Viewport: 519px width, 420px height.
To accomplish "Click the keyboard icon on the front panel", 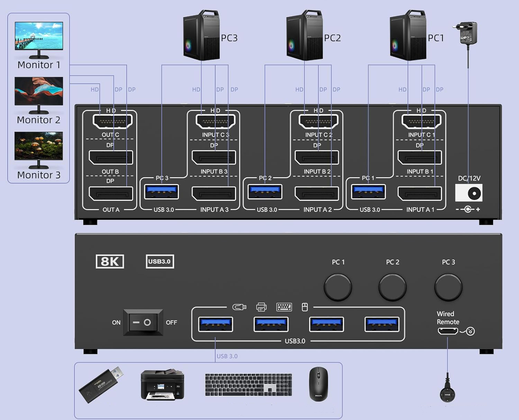I will [x=284, y=307].
